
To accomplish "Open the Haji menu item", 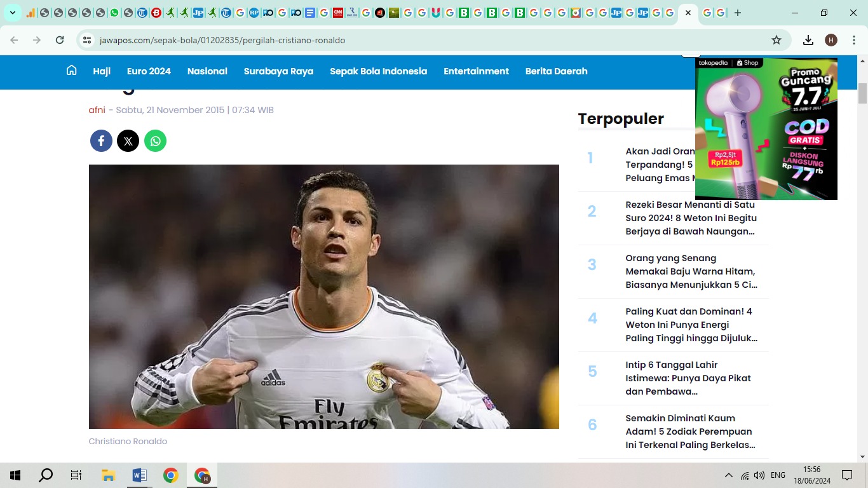I will pyautogui.click(x=102, y=71).
